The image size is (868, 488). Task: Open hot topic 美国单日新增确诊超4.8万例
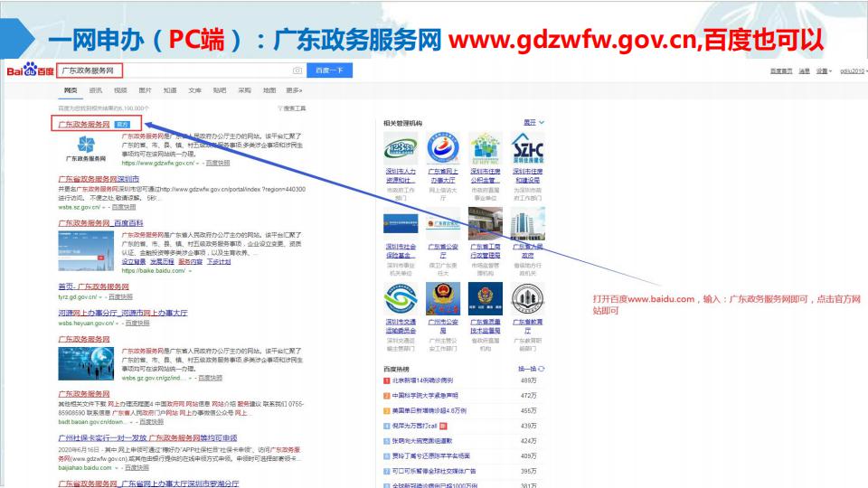point(429,411)
